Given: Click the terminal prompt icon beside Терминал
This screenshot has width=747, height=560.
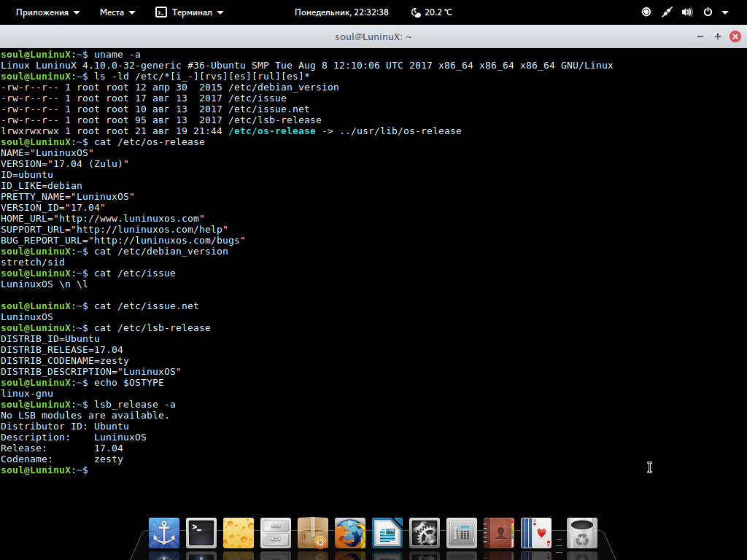Looking at the screenshot, I should pos(161,12).
